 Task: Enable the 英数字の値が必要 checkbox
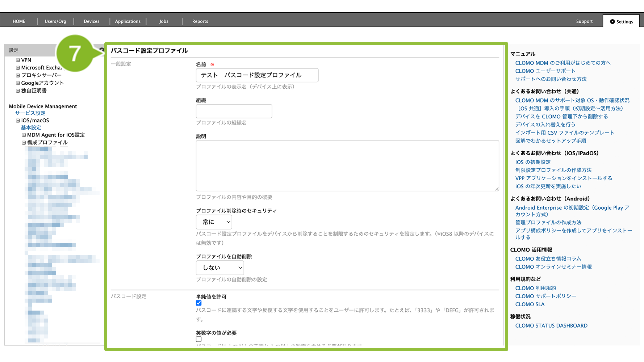(x=199, y=339)
